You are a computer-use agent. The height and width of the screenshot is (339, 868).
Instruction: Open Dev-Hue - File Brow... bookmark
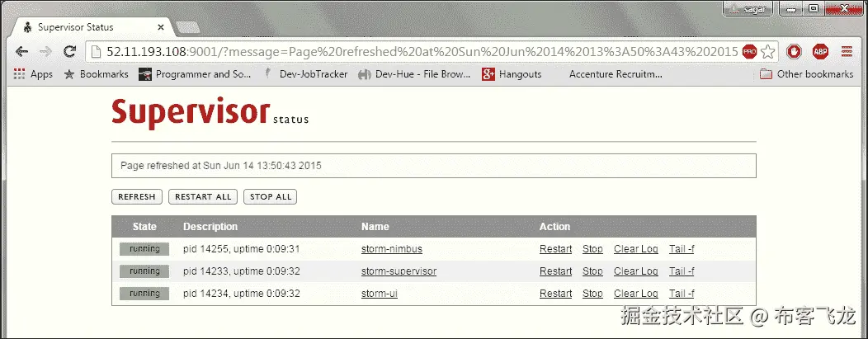pos(415,74)
